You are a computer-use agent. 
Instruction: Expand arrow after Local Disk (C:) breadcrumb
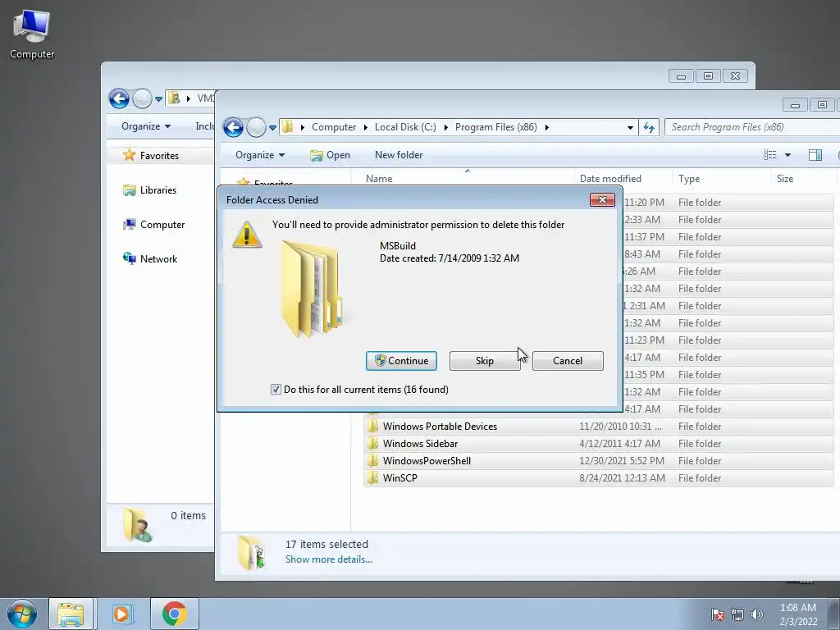(445, 127)
